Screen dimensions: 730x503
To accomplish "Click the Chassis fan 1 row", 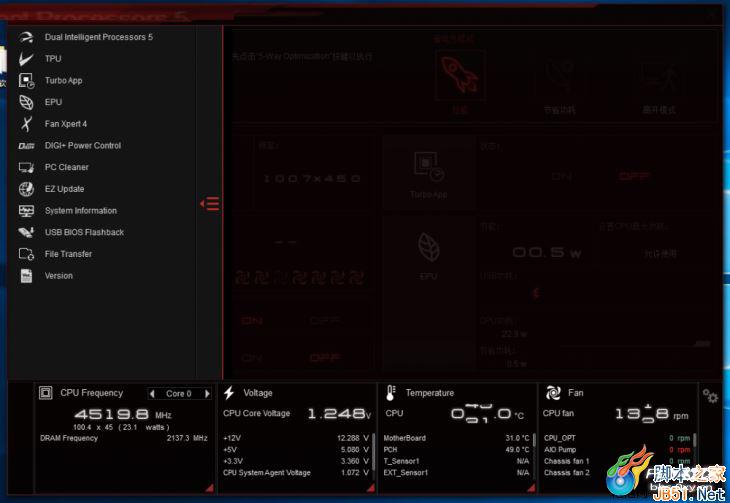I will (617, 461).
